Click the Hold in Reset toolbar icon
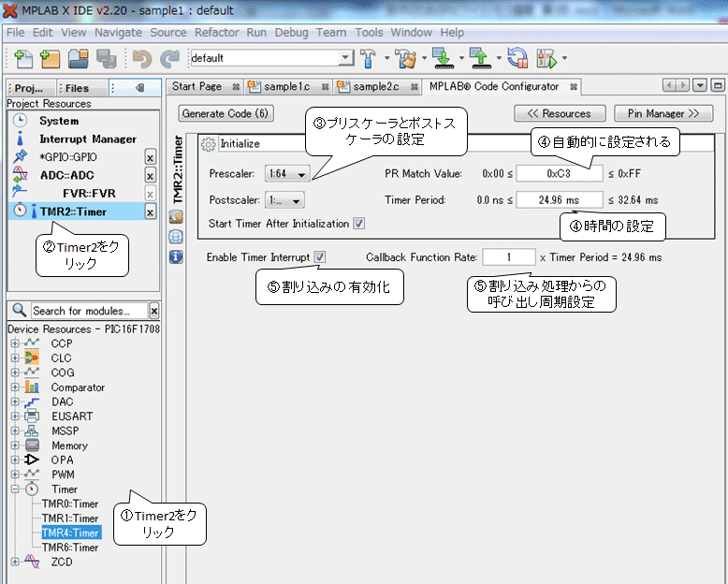728x584 pixels. click(x=517, y=58)
